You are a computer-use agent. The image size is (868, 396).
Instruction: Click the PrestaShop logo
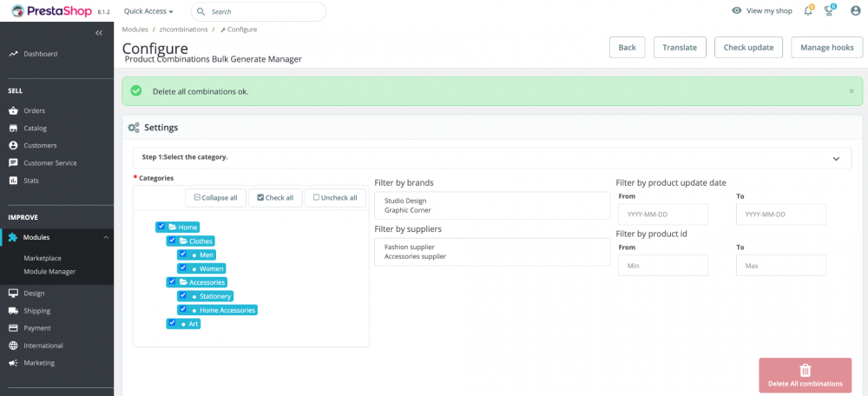(x=53, y=11)
